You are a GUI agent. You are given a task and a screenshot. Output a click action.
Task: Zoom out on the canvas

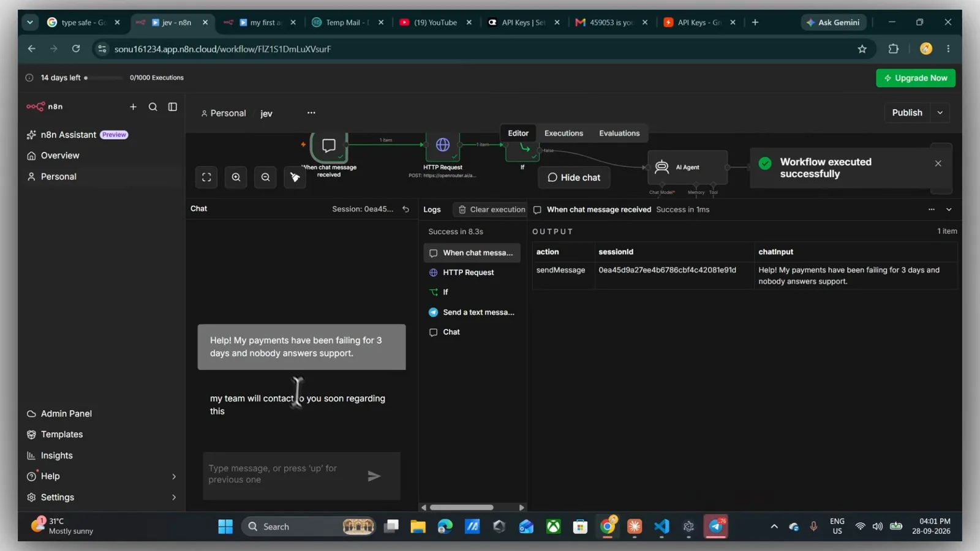click(265, 178)
